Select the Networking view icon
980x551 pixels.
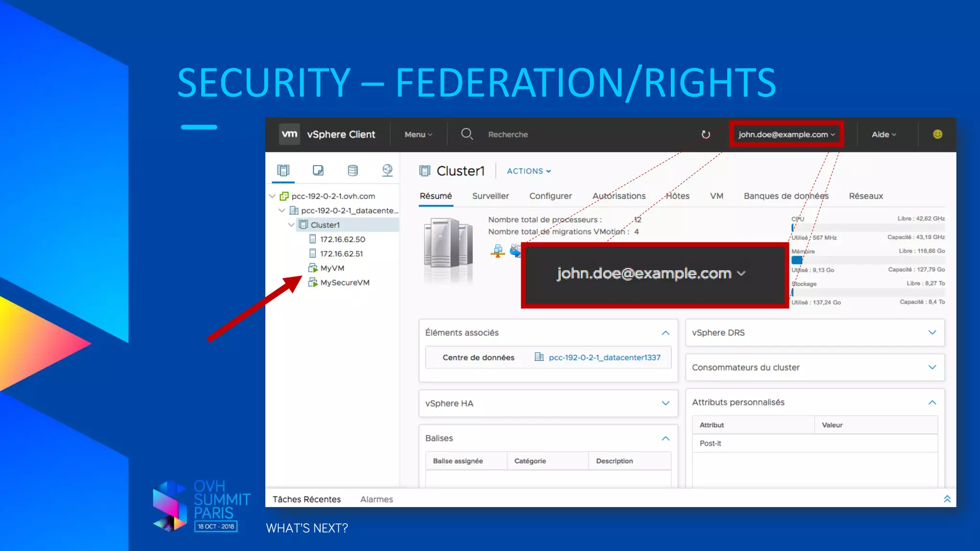(387, 170)
